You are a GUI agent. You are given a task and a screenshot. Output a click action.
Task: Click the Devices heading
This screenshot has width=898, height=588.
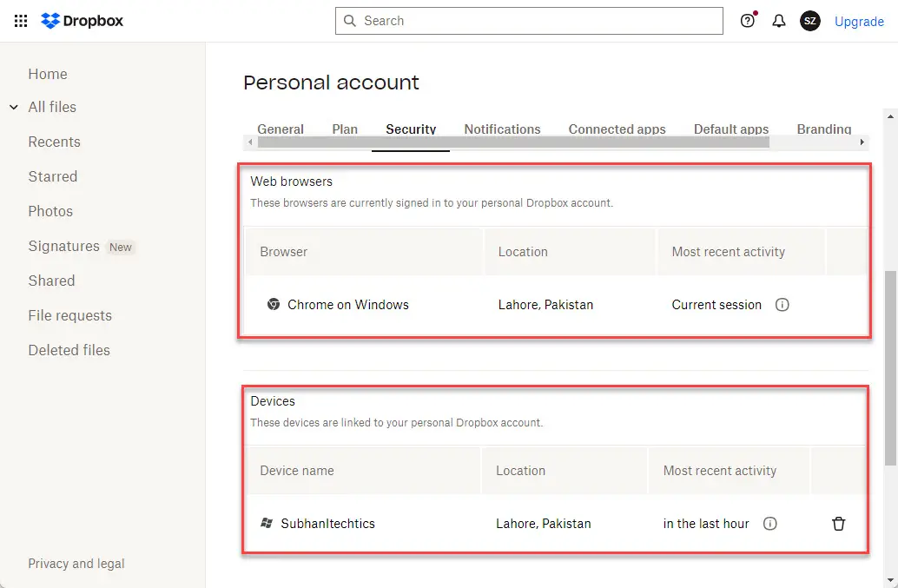[x=273, y=401]
